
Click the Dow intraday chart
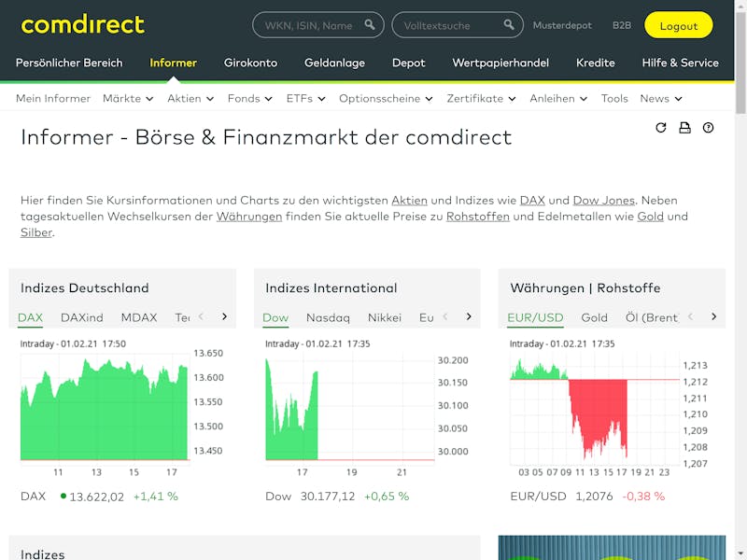tap(349, 407)
